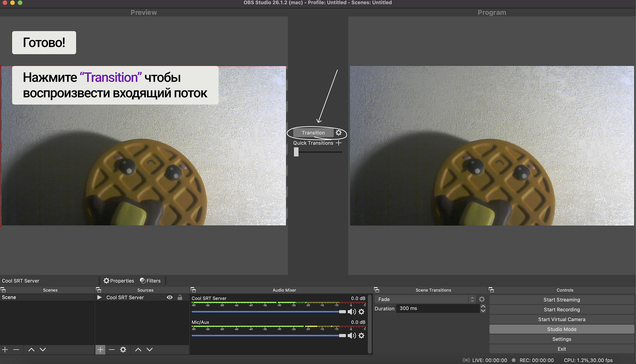This screenshot has height=364, width=636.
Task: Select Scene in the Scenes list
Action: pos(47,297)
